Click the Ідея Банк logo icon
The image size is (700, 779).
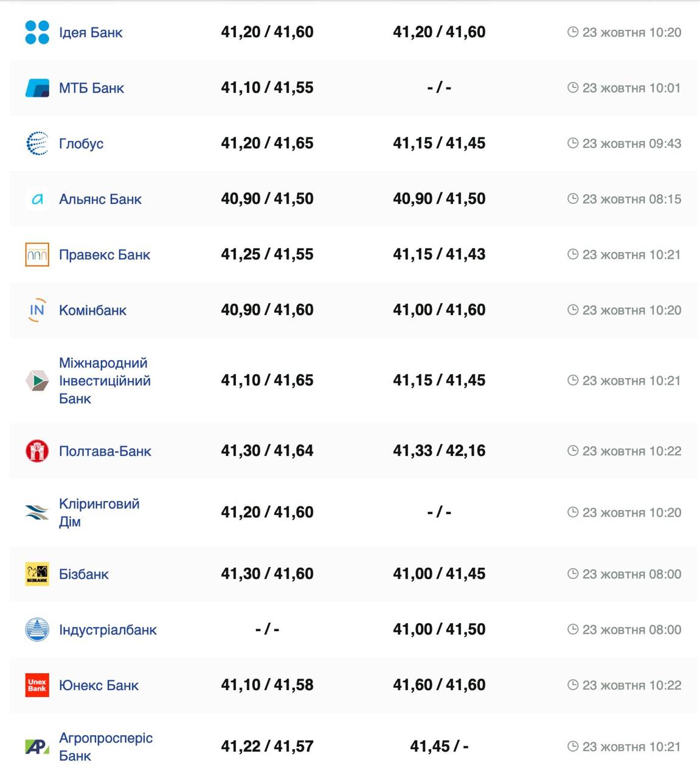pos(37,32)
